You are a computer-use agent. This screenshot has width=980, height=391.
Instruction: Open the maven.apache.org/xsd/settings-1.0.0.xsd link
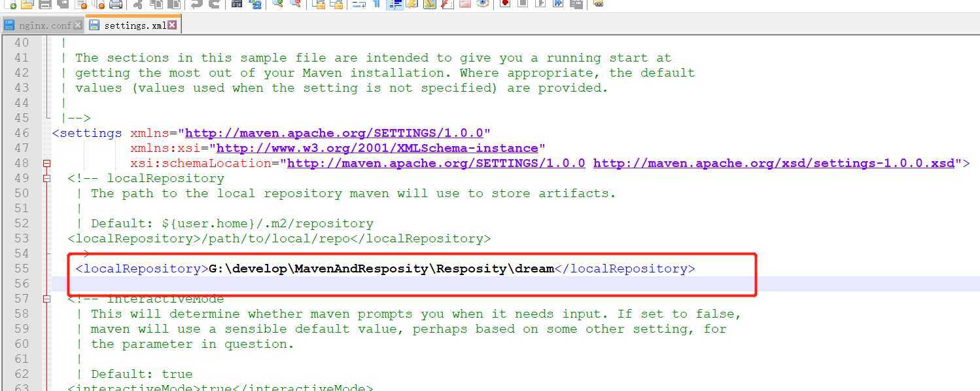pos(773,163)
